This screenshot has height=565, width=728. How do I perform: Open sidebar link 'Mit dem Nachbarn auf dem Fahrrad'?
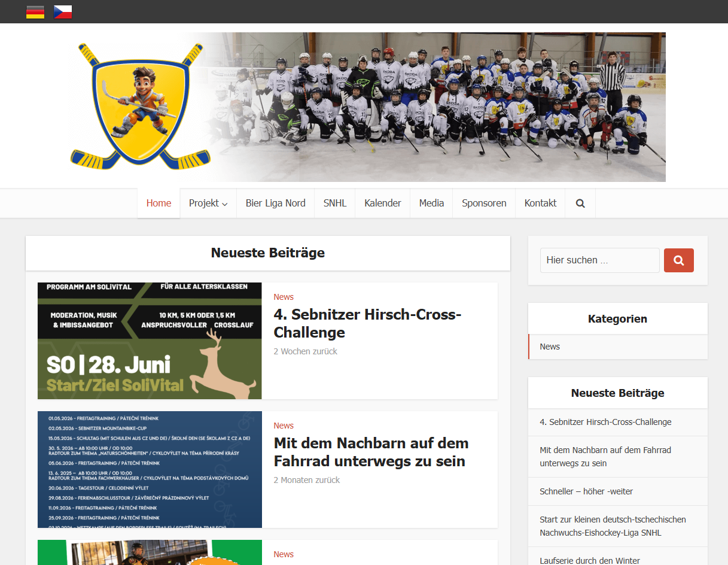pyautogui.click(x=605, y=457)
